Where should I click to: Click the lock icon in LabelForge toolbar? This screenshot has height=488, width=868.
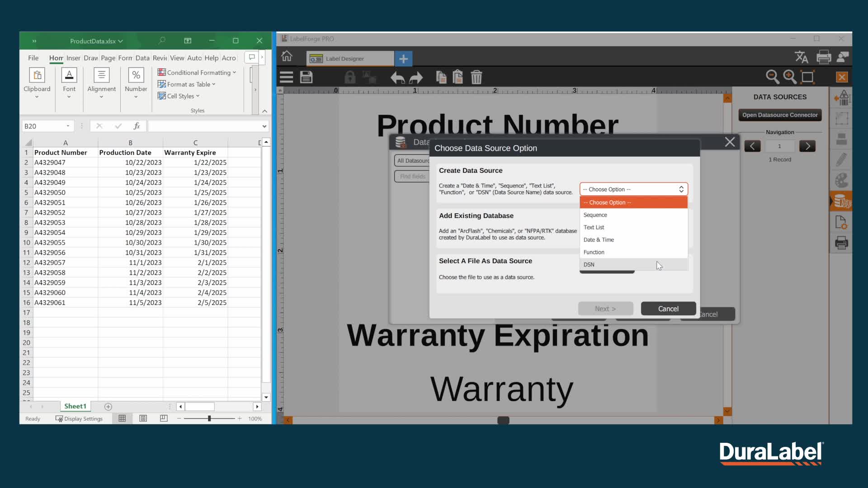point(350,77)
